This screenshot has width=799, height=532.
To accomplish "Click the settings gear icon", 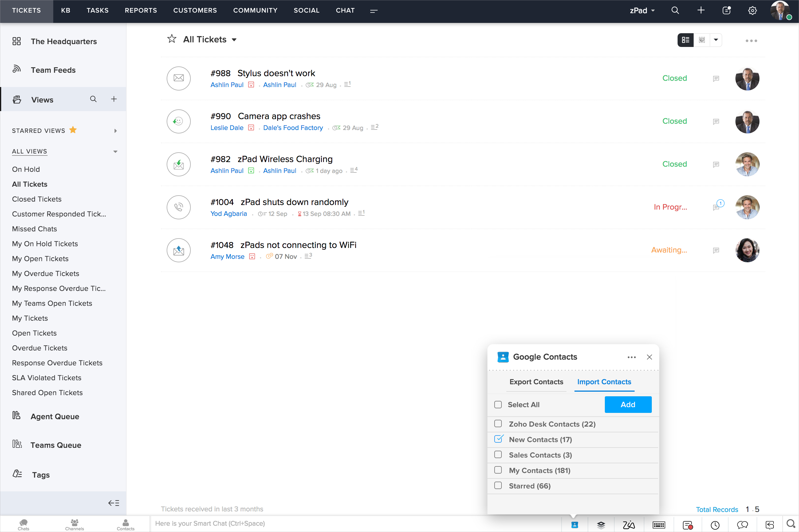I will click(x=752, y=11).
